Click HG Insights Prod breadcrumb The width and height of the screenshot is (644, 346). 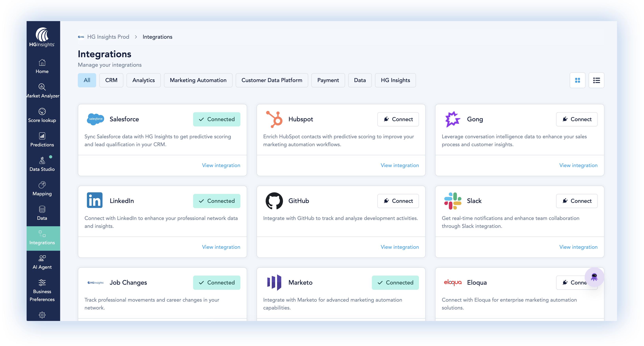coord(108,37)
